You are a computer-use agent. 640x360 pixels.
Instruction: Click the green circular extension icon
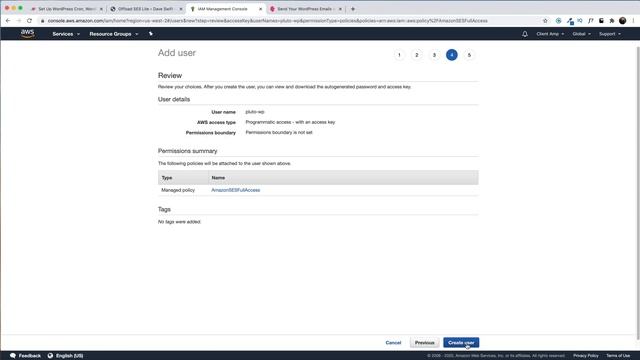pyautogui.click(x=558, y=20)
